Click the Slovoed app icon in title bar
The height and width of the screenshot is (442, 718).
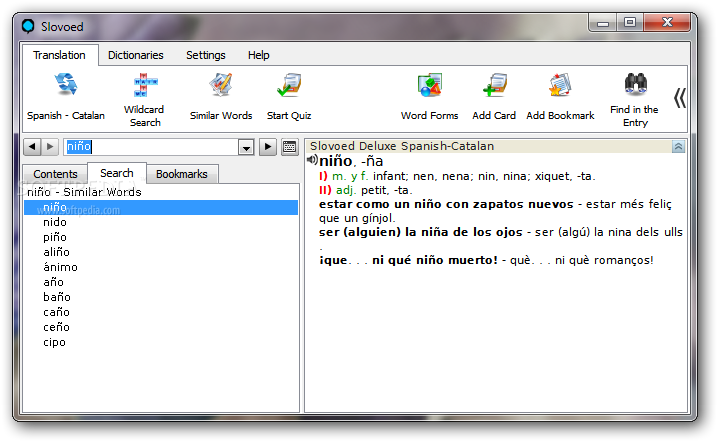[28, 27]
